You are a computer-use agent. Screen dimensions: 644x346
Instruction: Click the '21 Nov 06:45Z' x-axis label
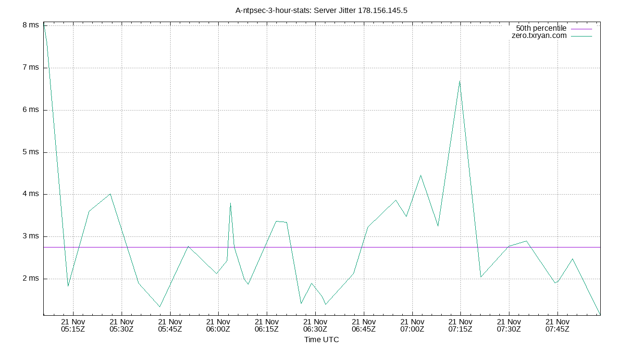364,325
